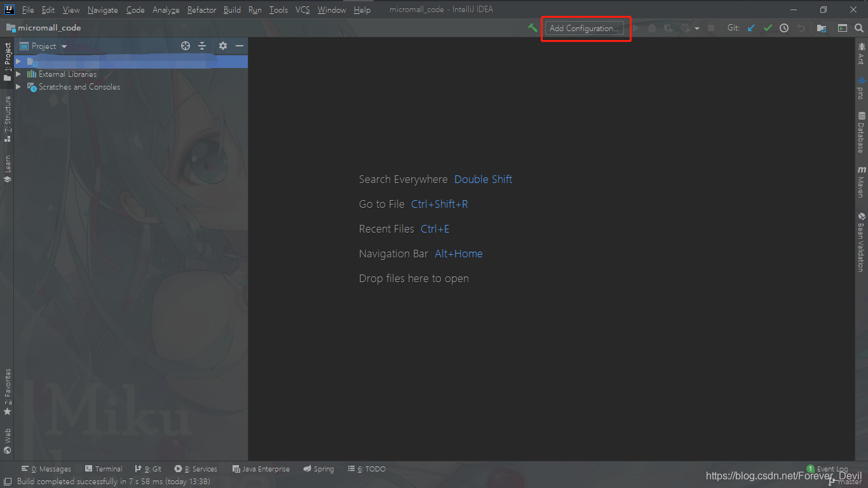Click the build completed status message
The image size is (868, 488).
[x=113, y=482]
